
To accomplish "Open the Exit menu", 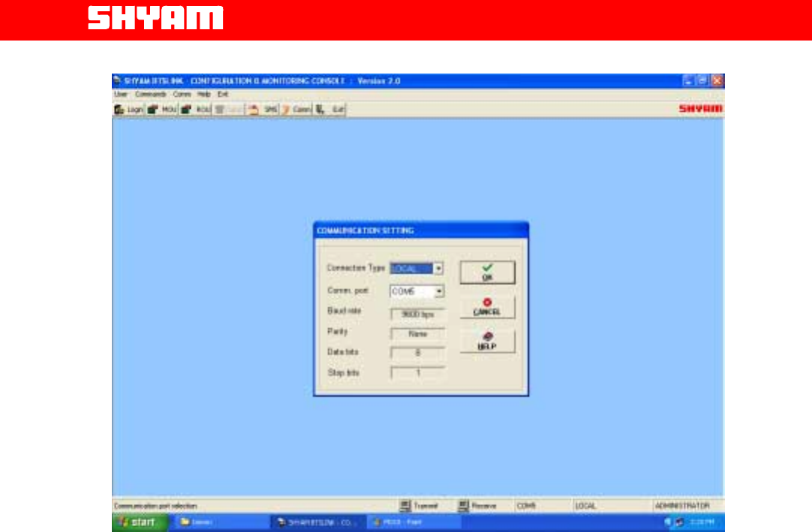I will (223, 95).
